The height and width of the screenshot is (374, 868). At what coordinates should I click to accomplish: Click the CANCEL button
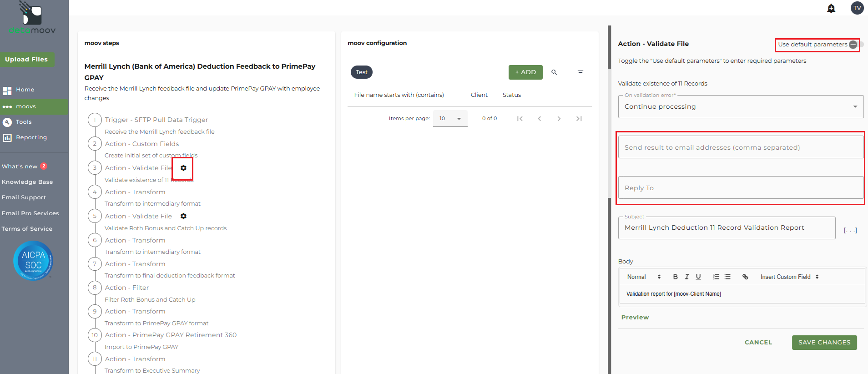point(758,343)
